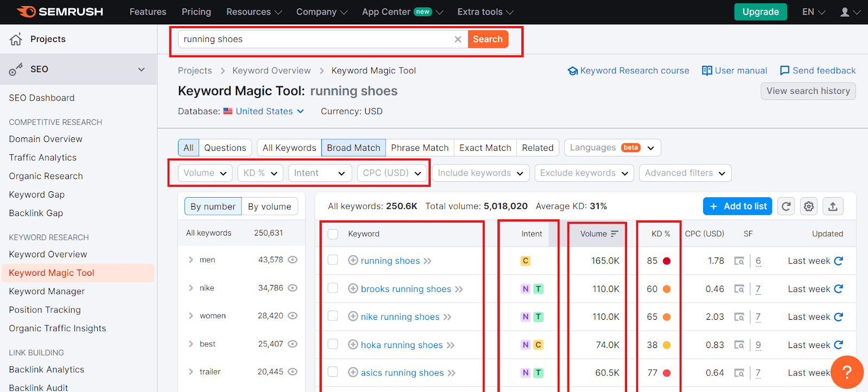Click the Add to list button

point(737,206)
